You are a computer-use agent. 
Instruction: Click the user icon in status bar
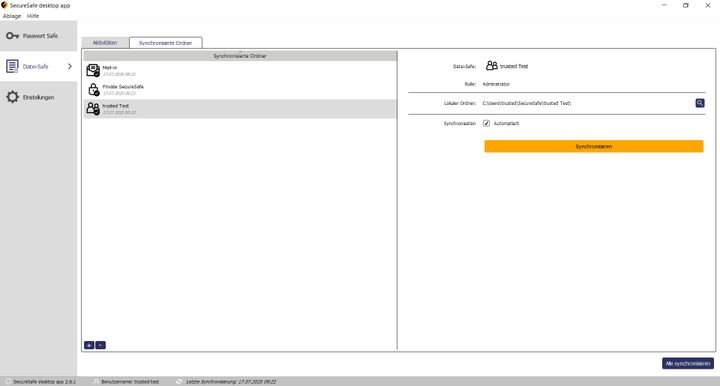pyautogui.click(x=96, y=381)
